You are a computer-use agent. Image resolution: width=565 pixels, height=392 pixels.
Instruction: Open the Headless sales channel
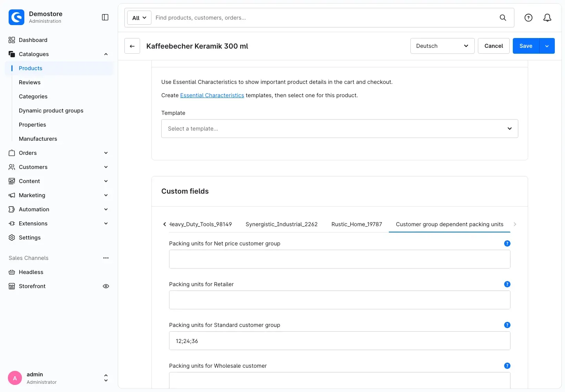tap(31, 272)
